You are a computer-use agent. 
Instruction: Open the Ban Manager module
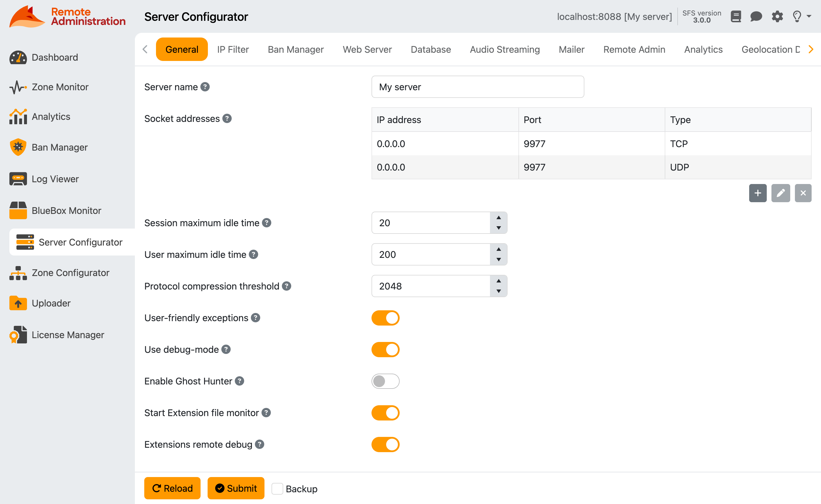click(59, 147)
